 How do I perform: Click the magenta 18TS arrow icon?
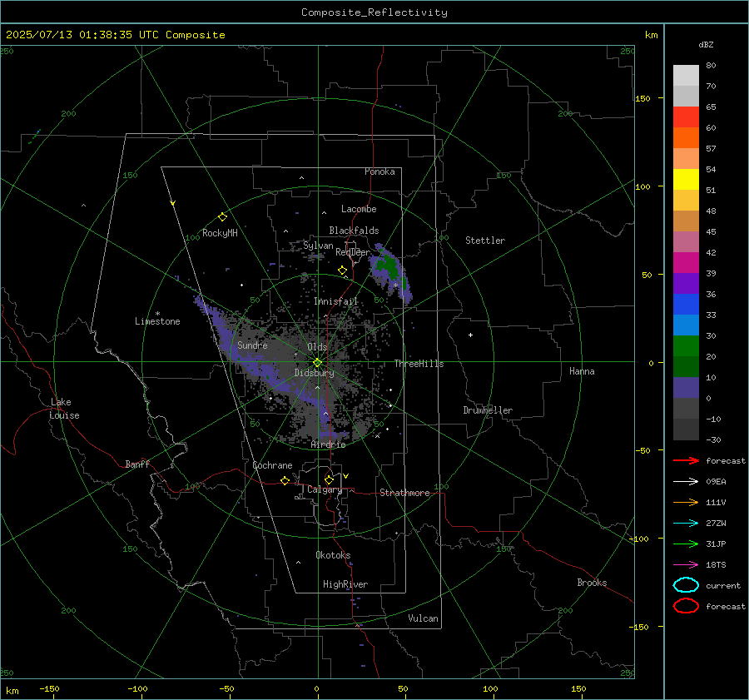pyautogui.click(x=686, y=565)
